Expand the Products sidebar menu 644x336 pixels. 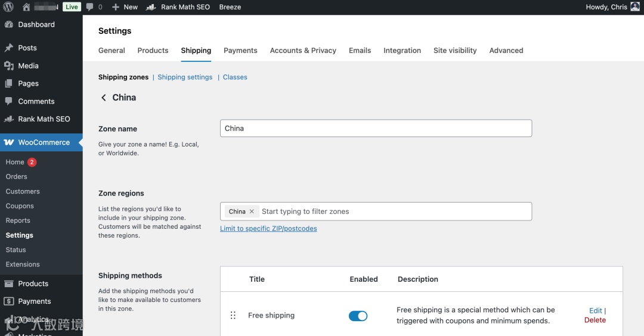(x=33, y=284)
